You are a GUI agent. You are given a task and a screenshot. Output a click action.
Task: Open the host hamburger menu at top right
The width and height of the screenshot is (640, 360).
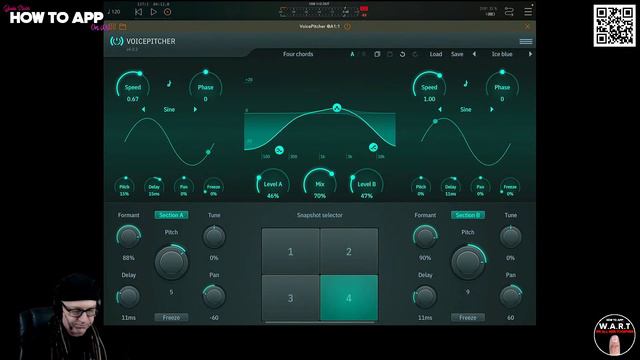click(528, 11)
